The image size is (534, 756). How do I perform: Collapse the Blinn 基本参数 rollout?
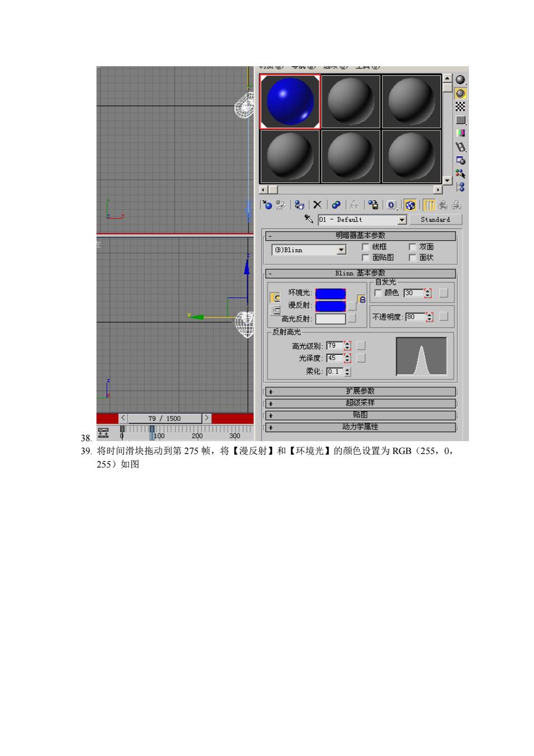[x=361, y=274]
